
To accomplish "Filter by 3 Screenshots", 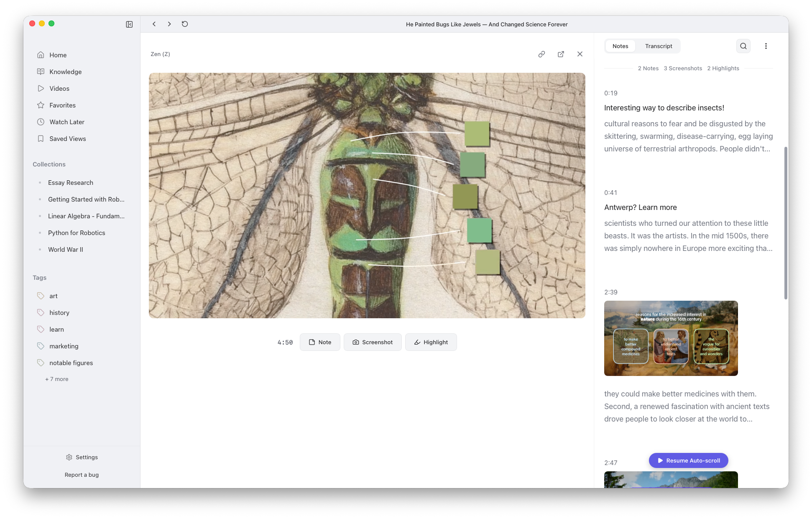I will coord(683,68).
